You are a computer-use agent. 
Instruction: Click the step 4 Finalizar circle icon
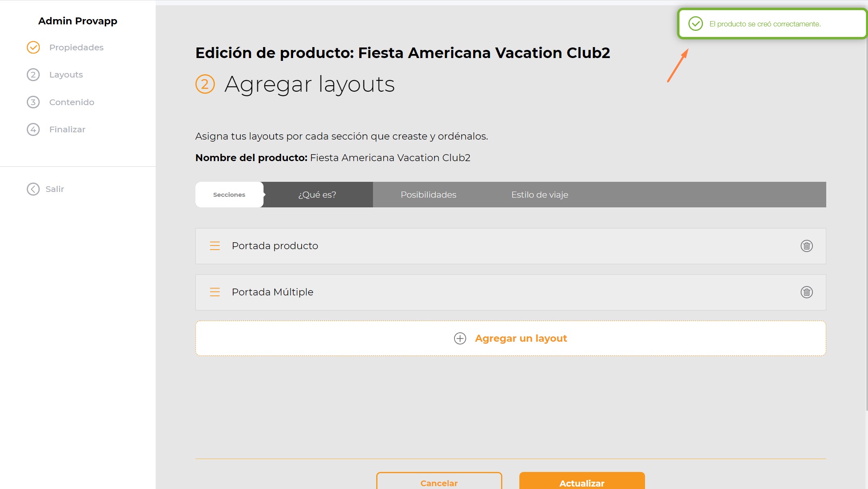pyautogui.click(x=33, y=129)
